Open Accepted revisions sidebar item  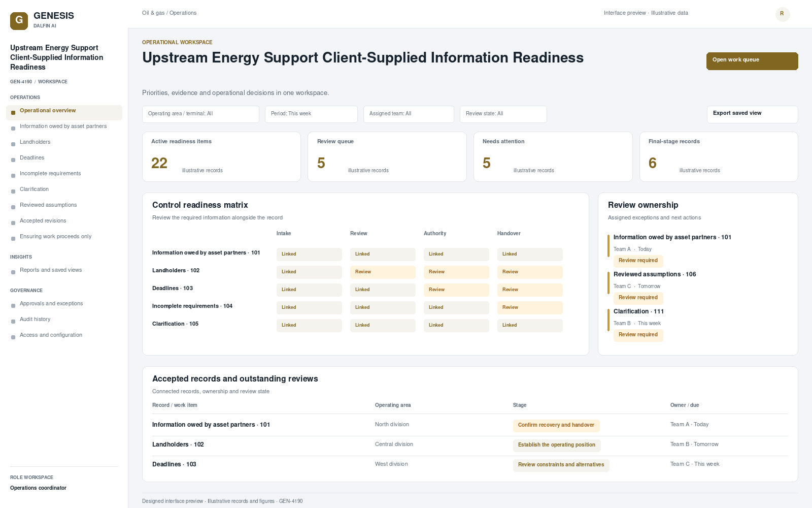click(64, 221)
